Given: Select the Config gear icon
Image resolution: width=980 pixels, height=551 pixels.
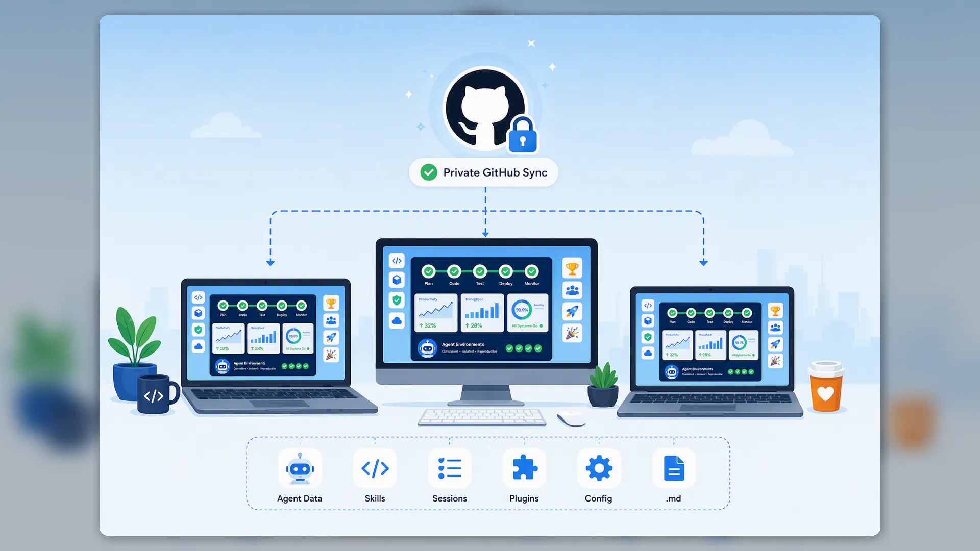Looking at the screenshot, I should point(599,468).
